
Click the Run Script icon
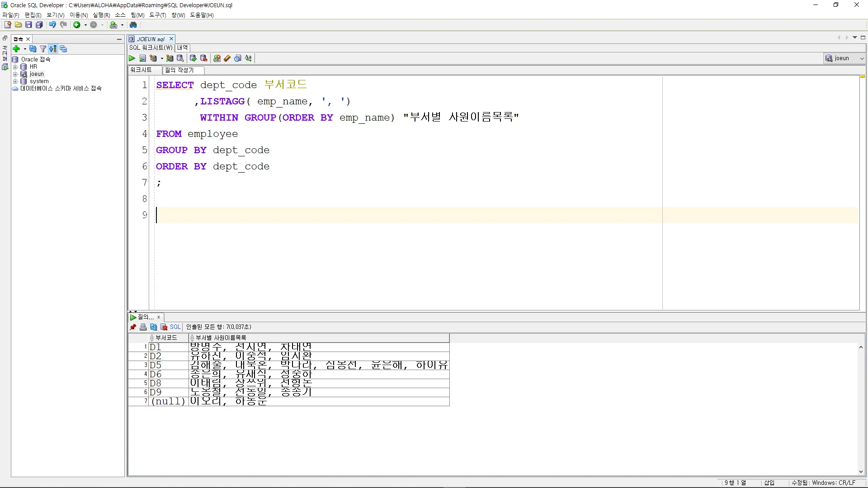coord(142,58)
